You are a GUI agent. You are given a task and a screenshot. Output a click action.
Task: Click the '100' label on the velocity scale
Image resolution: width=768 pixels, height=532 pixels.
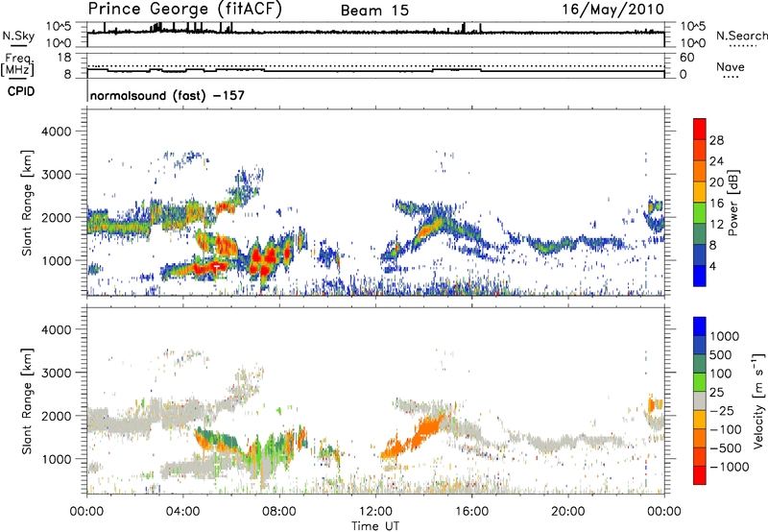click(721, 374)
